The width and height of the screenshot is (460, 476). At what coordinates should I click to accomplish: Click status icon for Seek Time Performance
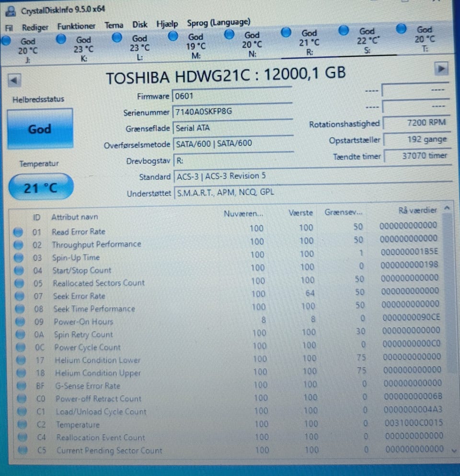[20, 309]
